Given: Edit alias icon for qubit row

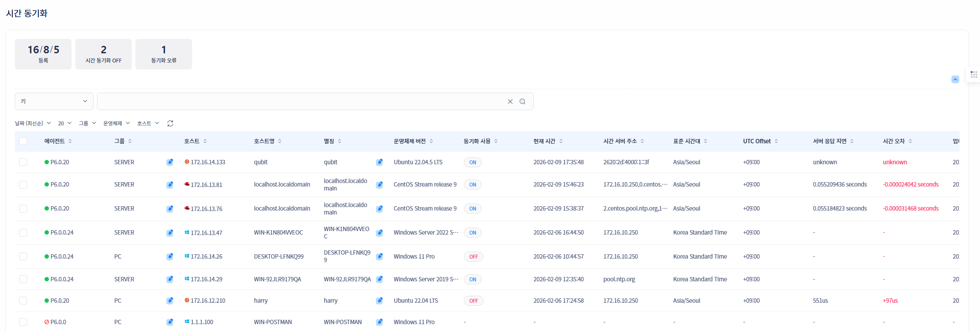Looking at the screenshot, I should (380, 162).
